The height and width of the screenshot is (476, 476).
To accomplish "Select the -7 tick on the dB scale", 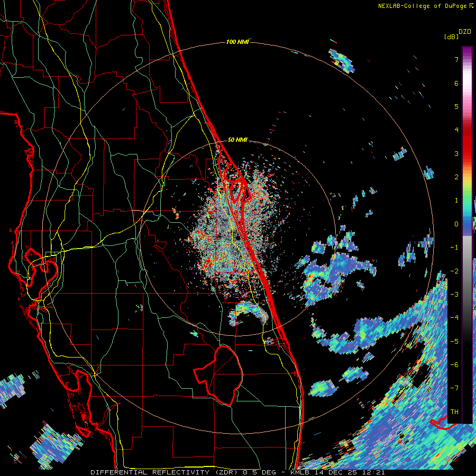I will (454, 388).
